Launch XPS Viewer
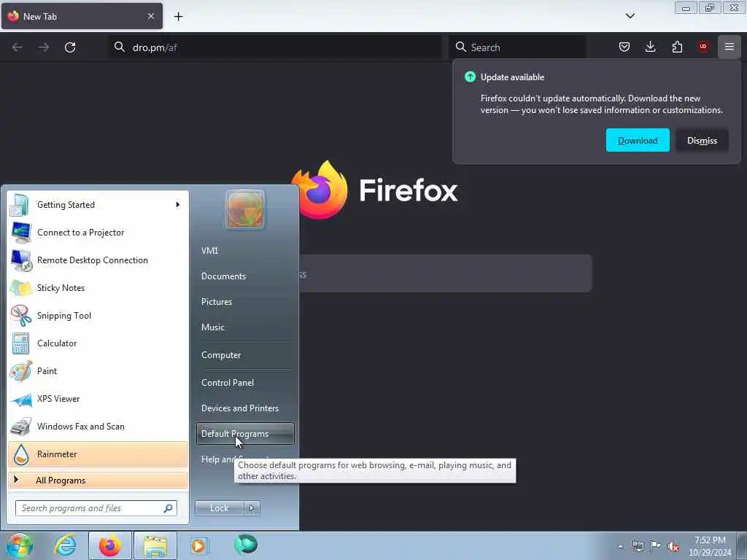 tap(97, 399)
